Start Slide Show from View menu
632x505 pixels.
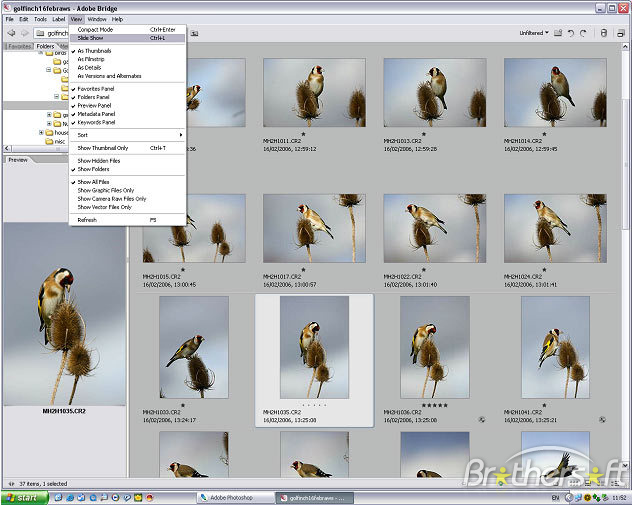tap(127, 38)
